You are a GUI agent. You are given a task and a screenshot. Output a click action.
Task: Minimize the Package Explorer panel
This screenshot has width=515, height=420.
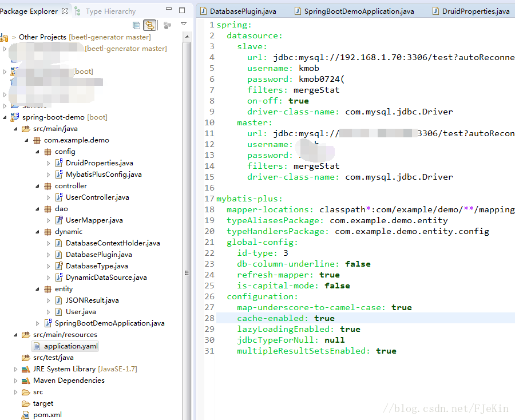point(169,9)
